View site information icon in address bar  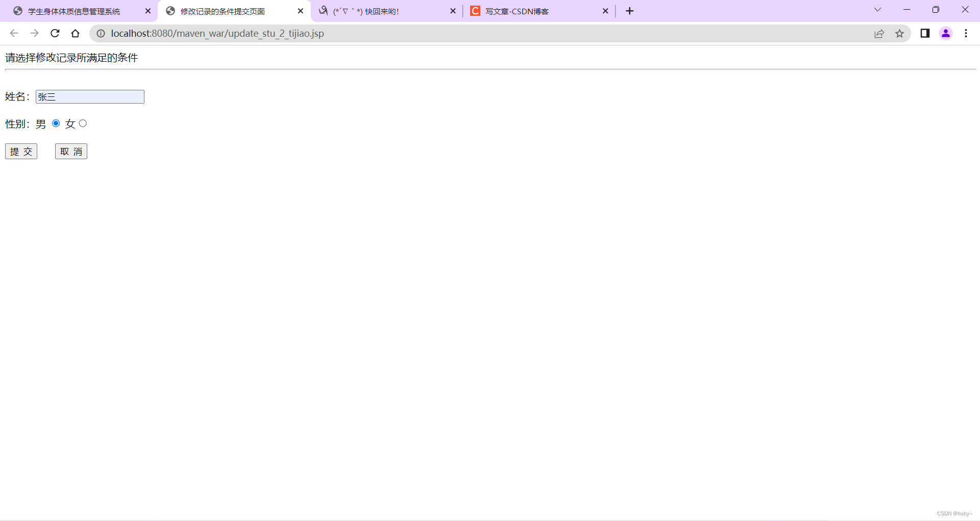[x=101, y=33]
